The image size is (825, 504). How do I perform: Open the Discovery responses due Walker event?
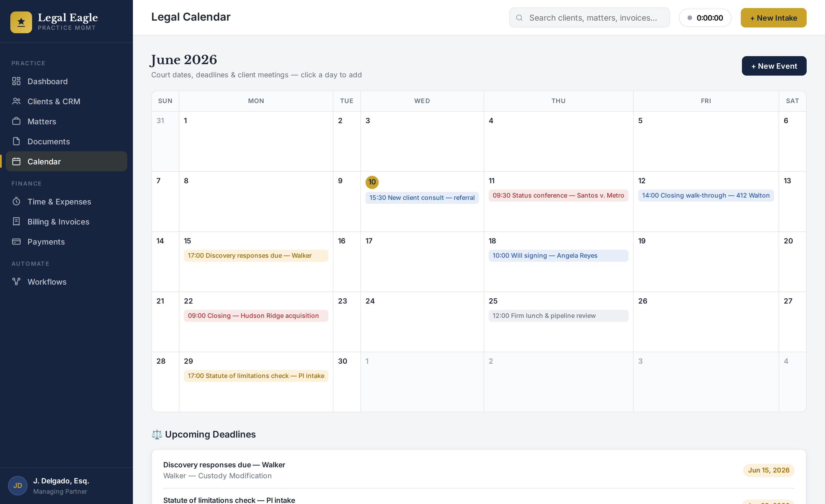coord(256,255)
